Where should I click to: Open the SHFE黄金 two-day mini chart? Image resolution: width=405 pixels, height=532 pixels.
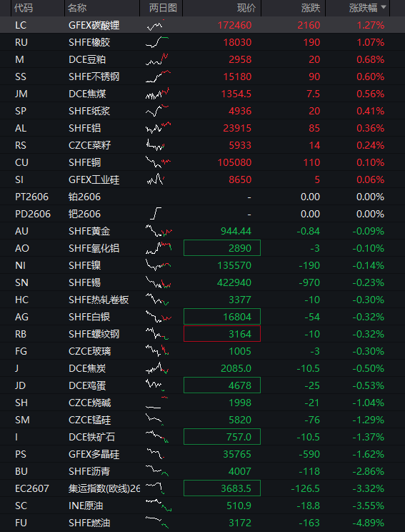click(159, 231)
